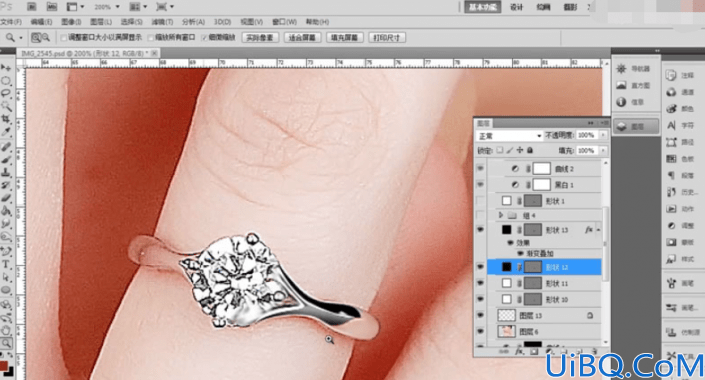Select the Zoom tool in toolbox

click(x=6, y=343)
